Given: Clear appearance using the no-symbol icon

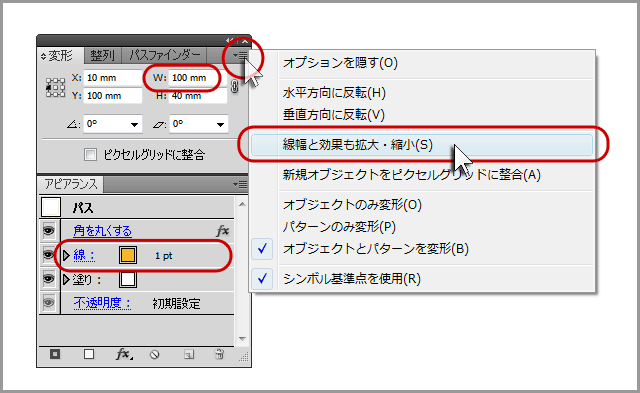Looking at the screenshot, I should coord(154,355).
